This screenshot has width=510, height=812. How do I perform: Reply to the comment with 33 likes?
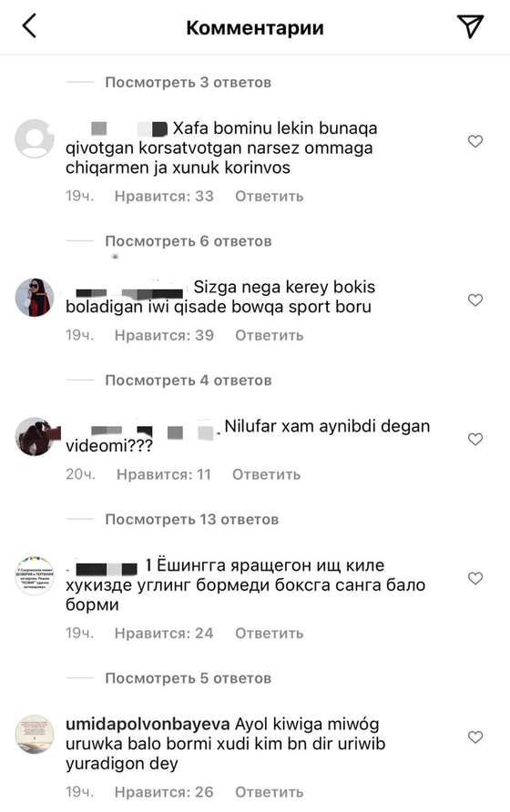pyautogui.click(x=269, y=197)
